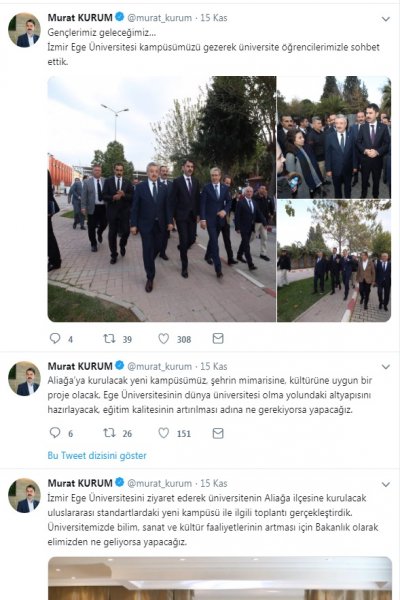Viewport: 400px width, 600px height.
Task: Open the @murat_kurum handle on the second tweet
Action: [159, 366]
